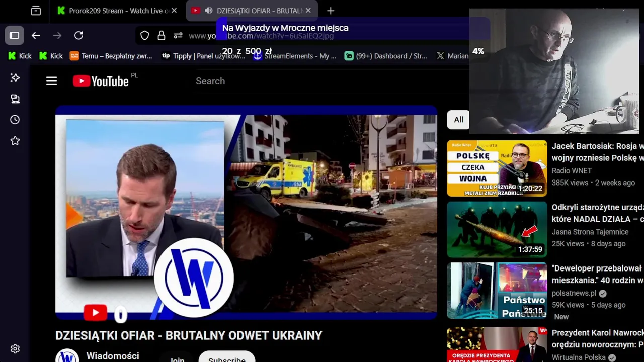
Task: Open the Tipply | Panel użytkow... bookmark
Action: click(x=203, y=56)
